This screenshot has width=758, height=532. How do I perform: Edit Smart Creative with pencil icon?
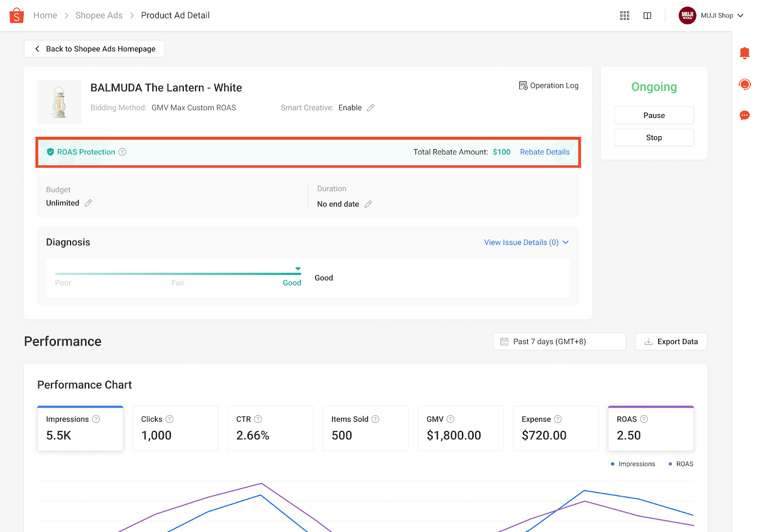coord(371,108)
